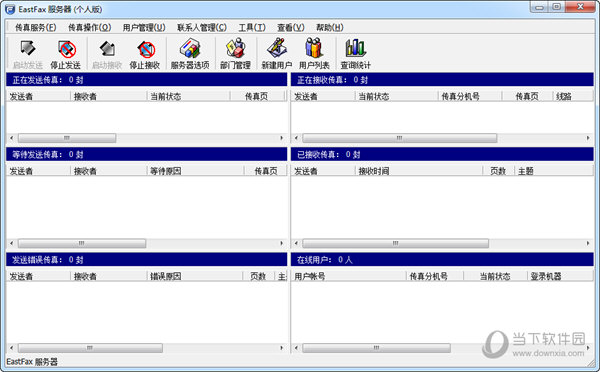Sort 正在发送传真 list by 接收者 column

[109, 96]
